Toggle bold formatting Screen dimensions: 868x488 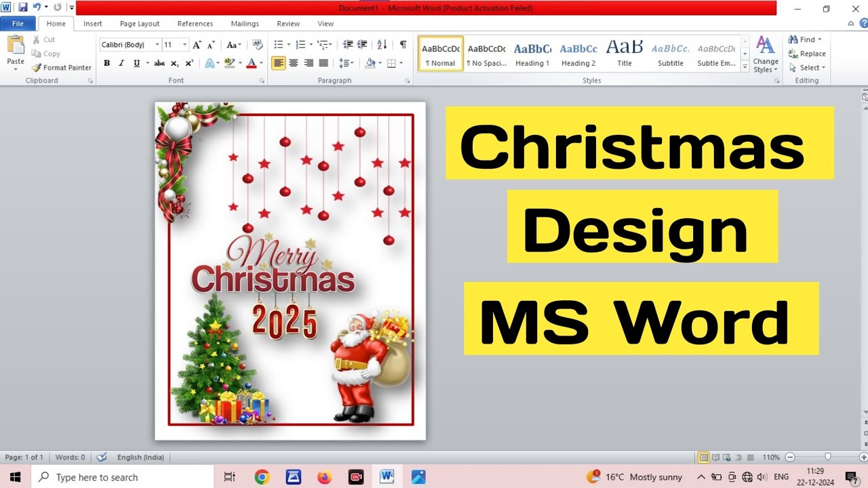click(x=106, y=63)
